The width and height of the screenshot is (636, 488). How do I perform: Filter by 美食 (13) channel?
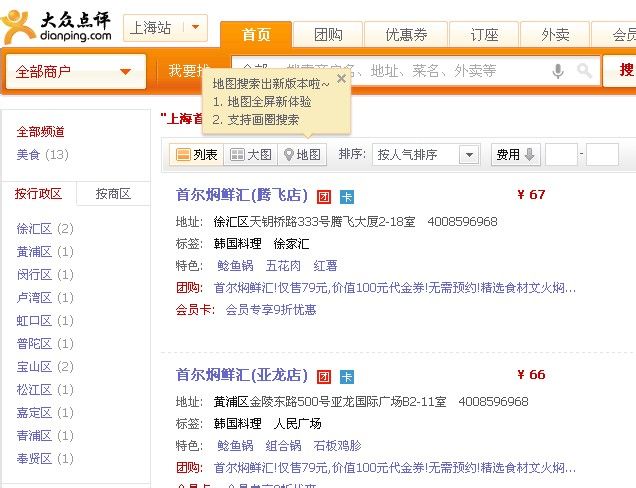point(43,155)
